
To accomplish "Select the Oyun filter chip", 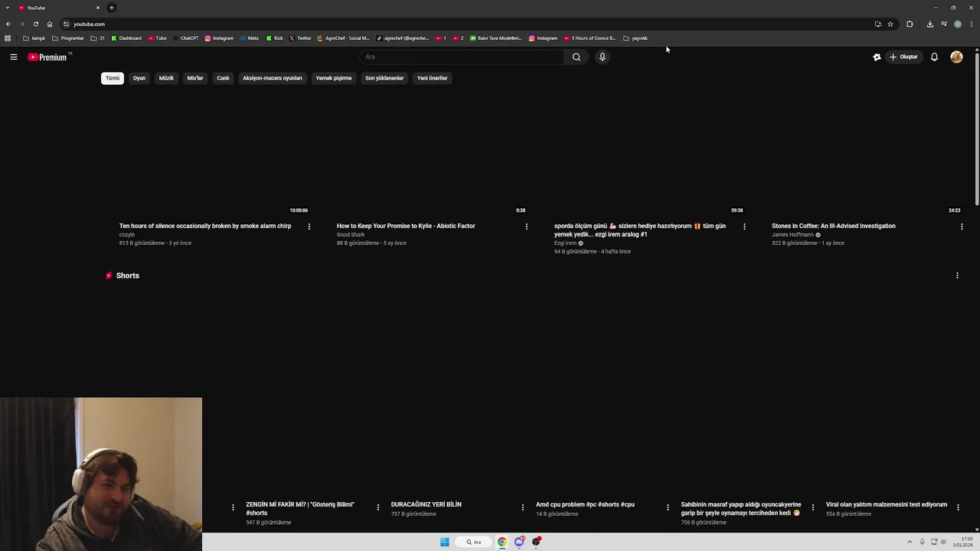I will click(139, 78).
